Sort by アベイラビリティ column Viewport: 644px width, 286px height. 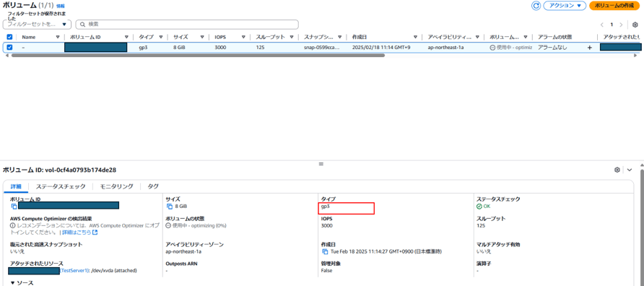[477, 37]
